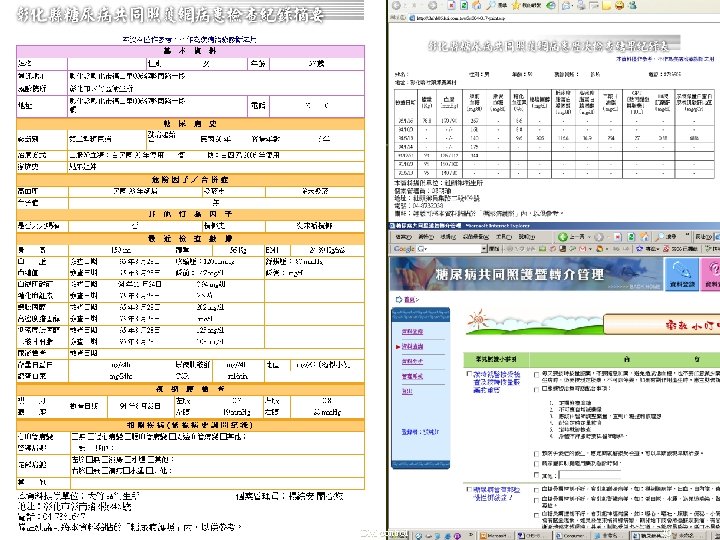Open 編輯 menu in lower browser

coord(426,237)
